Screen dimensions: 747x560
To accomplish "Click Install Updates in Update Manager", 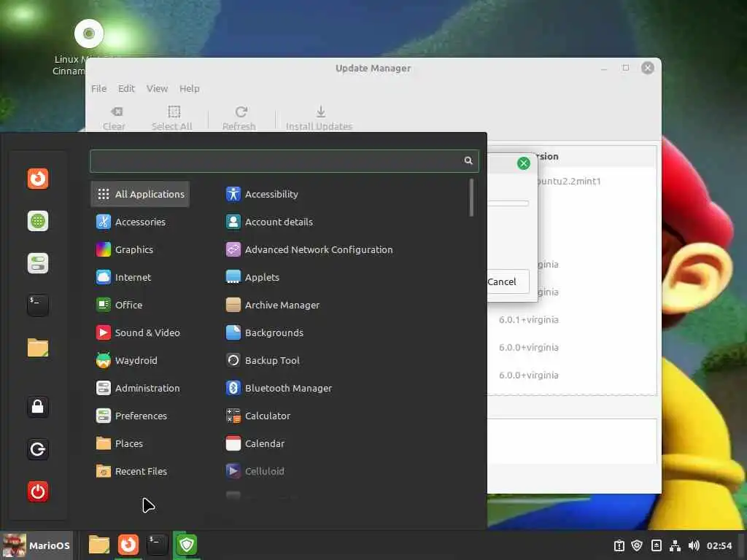I will (x=320, y=118).
